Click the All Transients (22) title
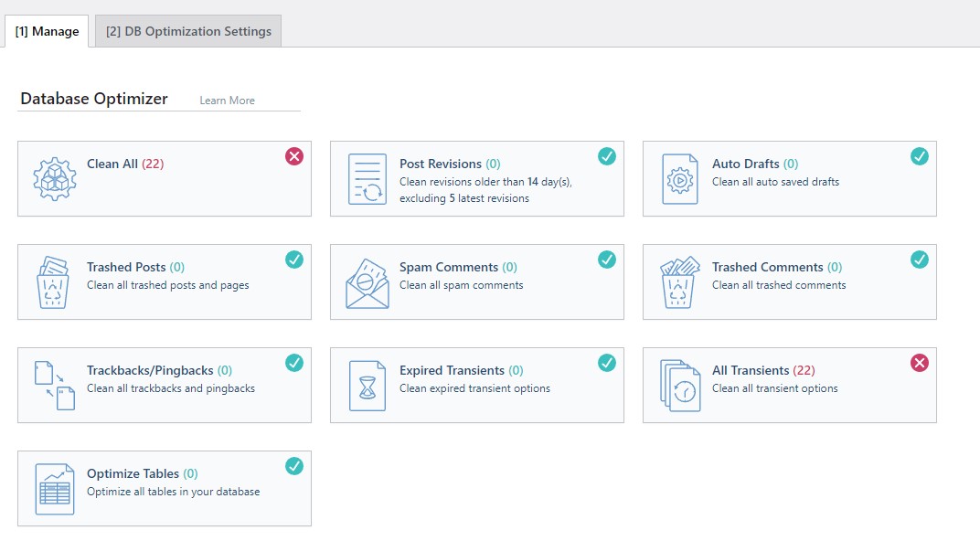 pyautogui.click(x=763, y=370)
